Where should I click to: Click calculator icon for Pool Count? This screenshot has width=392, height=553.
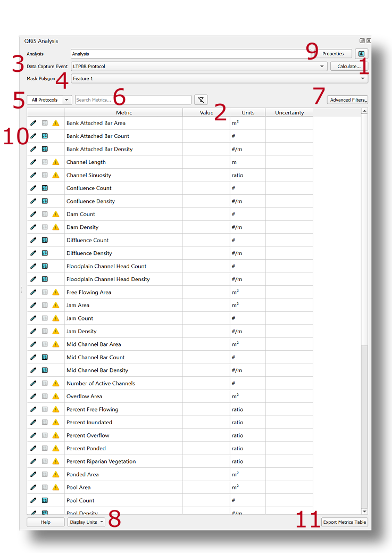coord(45,500)
